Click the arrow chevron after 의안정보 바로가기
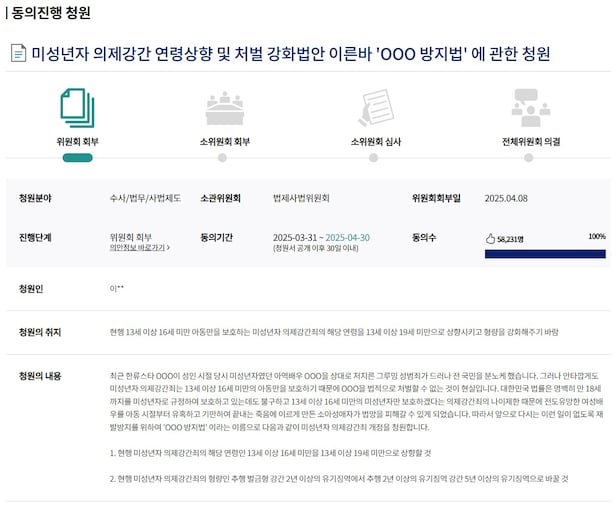This screenshot has height=509, width=616. coord(168,247)
